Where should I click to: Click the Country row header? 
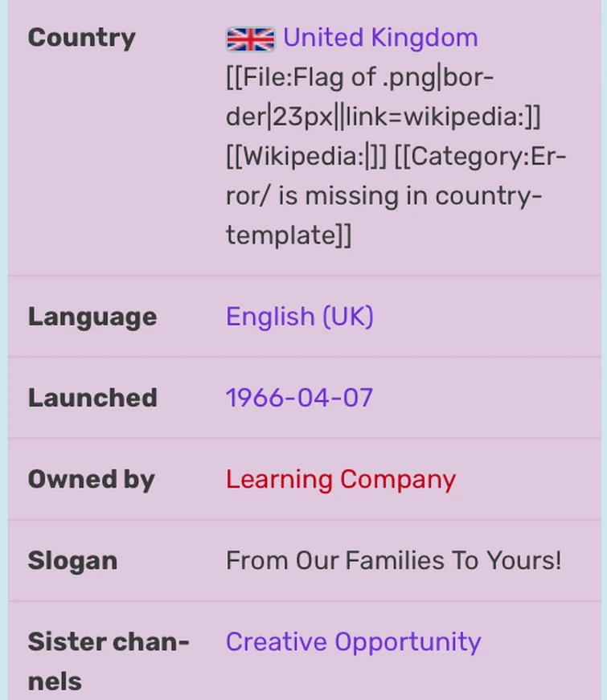pos(81,37)
